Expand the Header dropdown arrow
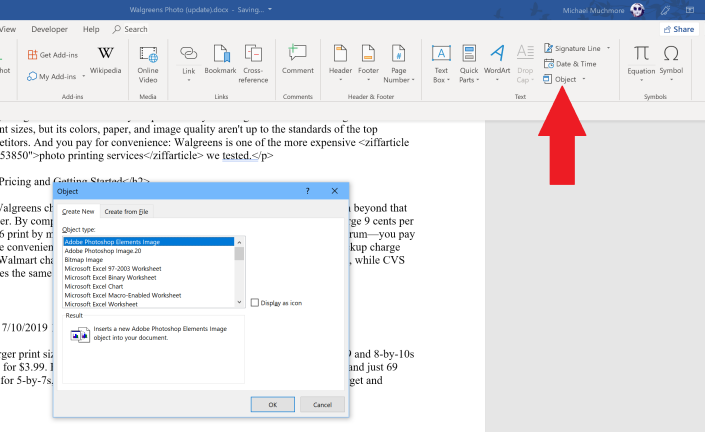Image resolution: width=705 pixels, height=432 pixels. [340, 80]
